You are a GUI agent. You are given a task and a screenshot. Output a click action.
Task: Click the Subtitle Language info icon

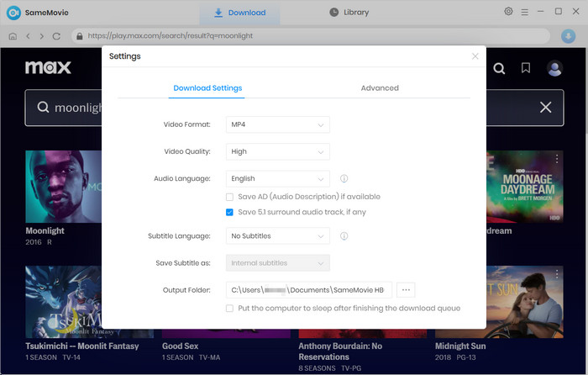pos(344,236)
